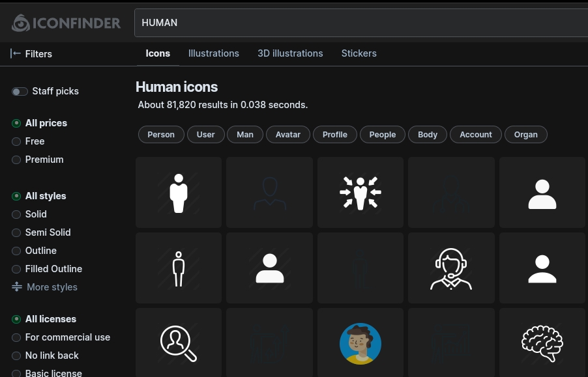Switch to the Stickers tab
The width and height of the screenshot is (588, 377).
pos(359,53)
